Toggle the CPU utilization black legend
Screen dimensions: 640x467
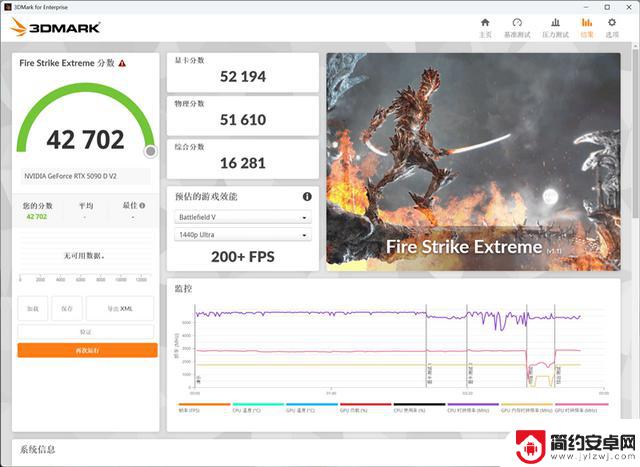point(419,407)
